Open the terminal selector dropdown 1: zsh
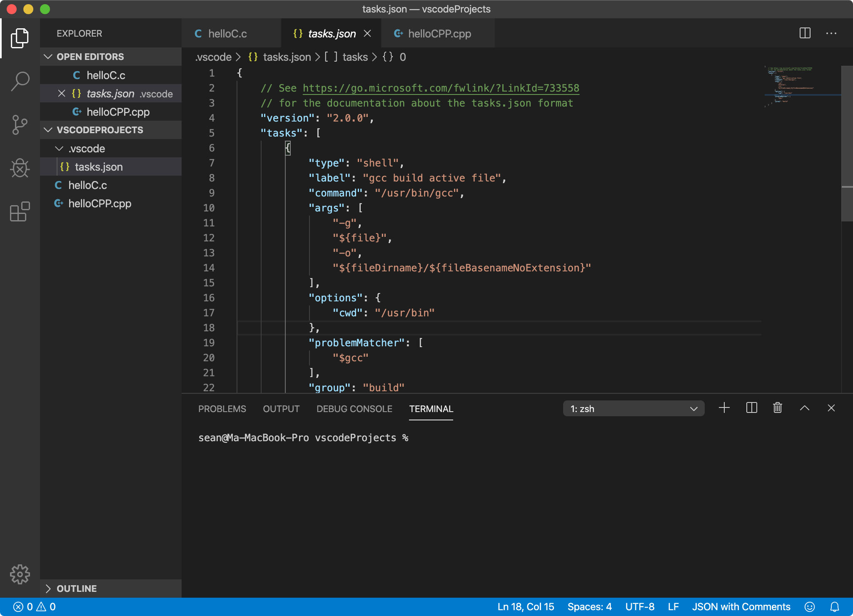 [633, 409]
